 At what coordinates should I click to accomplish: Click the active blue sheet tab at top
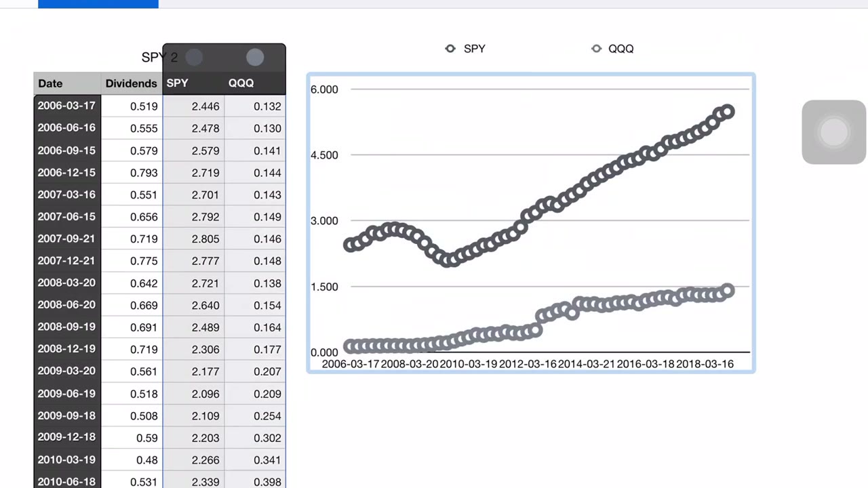(x=98, y=4)
